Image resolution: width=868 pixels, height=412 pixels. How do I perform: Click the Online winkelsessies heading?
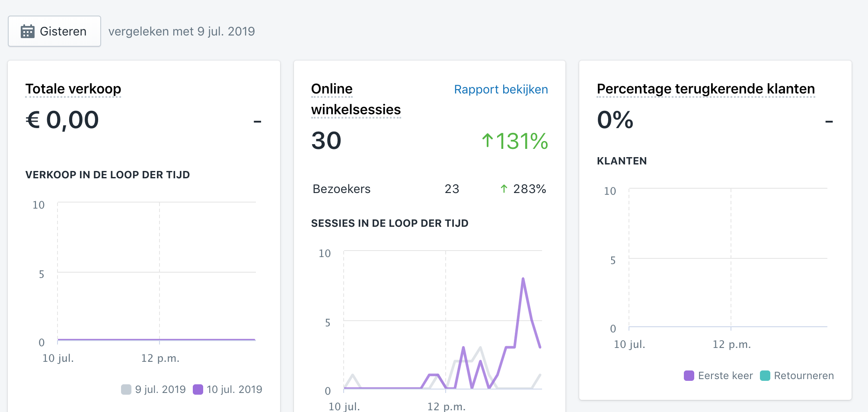click(356, 99)
